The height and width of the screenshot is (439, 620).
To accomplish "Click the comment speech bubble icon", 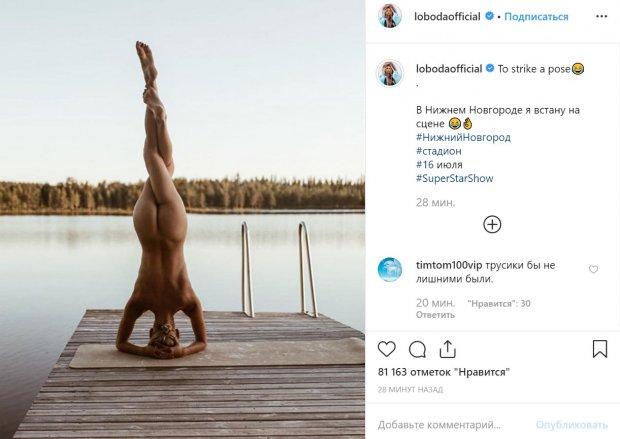I will click(x=417, y=349).
